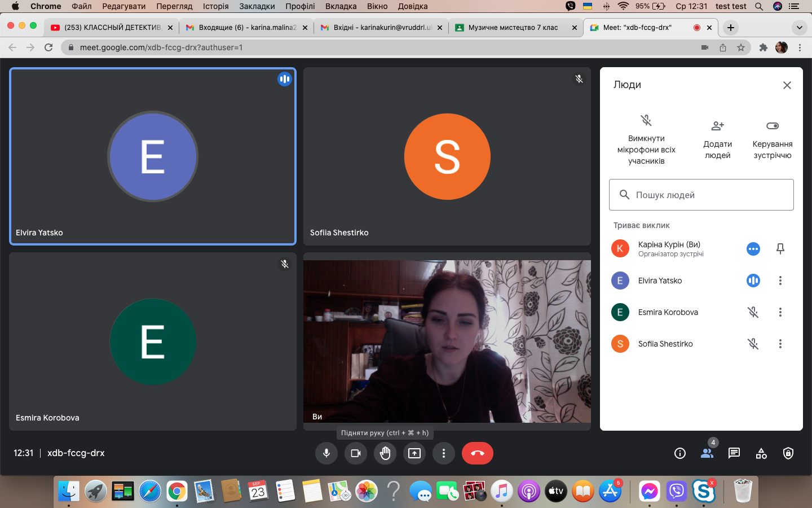The height and width of the screenshot is (508, 812).
Task: Click Додати людей button
Action: (718, 139)
